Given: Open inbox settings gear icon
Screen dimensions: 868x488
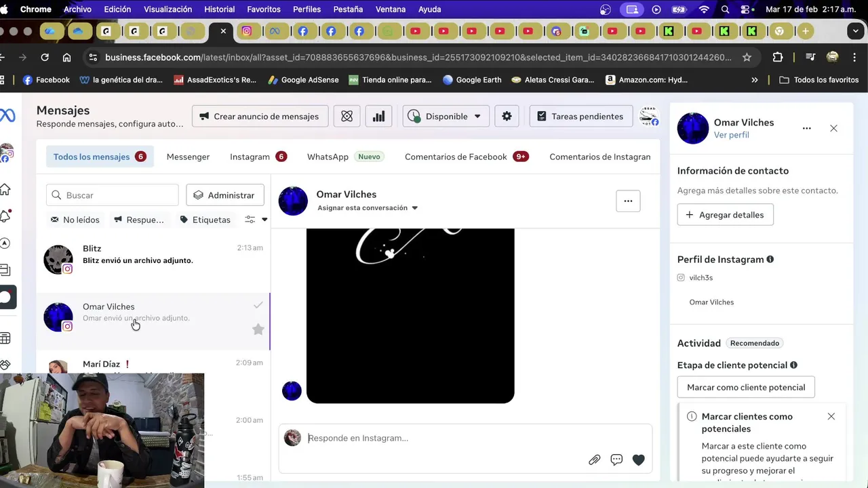Looking at the screenshot, I should pos(507,116).
